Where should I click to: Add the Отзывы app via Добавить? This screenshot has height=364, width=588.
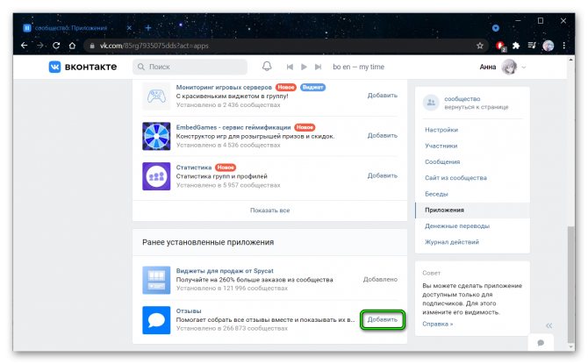tap(382, 319)
